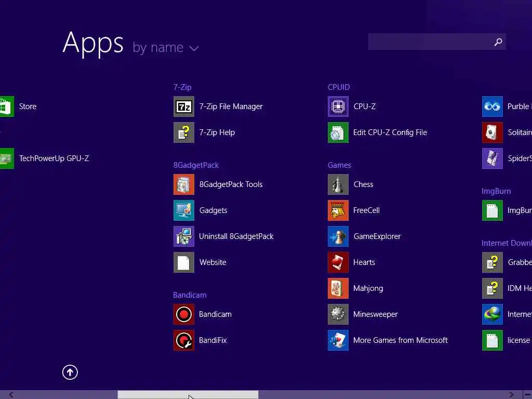Launch Bandicam recorder icon
The width and height of the screenshot is (532, 399).
pyautogui.click(x=184, y=314)
